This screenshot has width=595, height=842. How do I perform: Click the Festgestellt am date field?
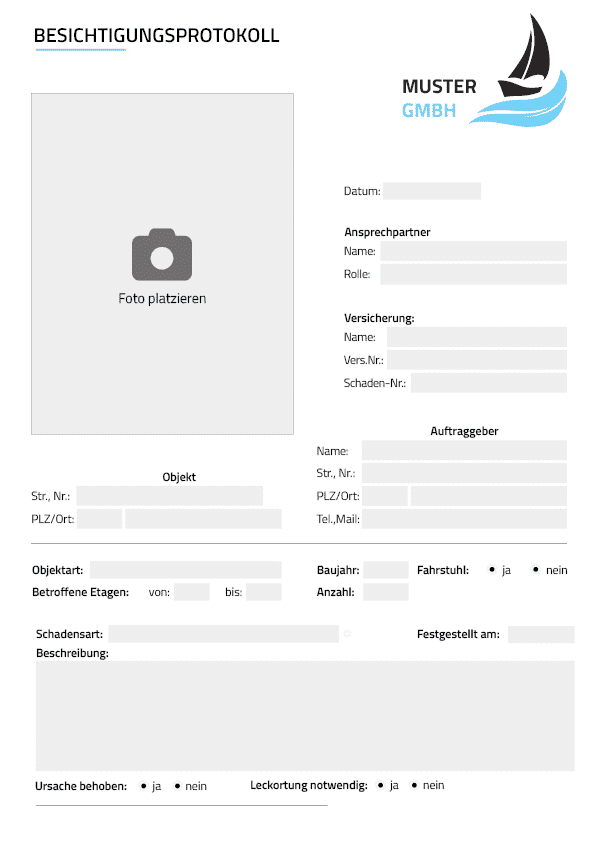pyautogui.click(x=541, y=634)
